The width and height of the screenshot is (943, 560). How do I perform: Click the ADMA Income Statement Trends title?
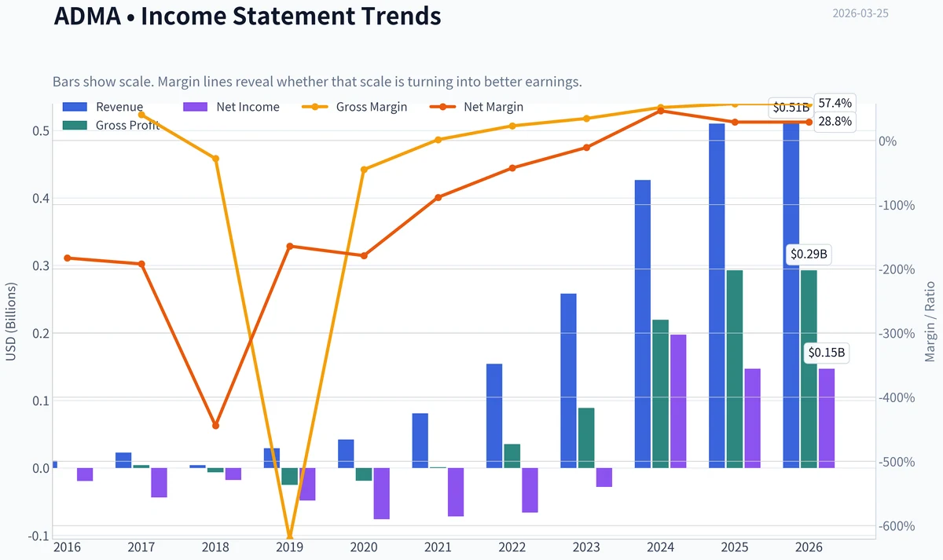coord(248,16)
